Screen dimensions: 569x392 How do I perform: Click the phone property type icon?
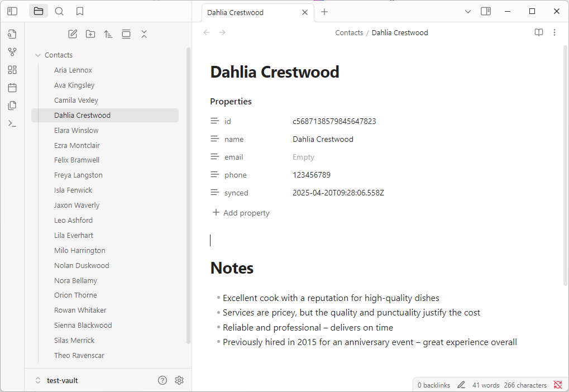(x=215, y=175)
